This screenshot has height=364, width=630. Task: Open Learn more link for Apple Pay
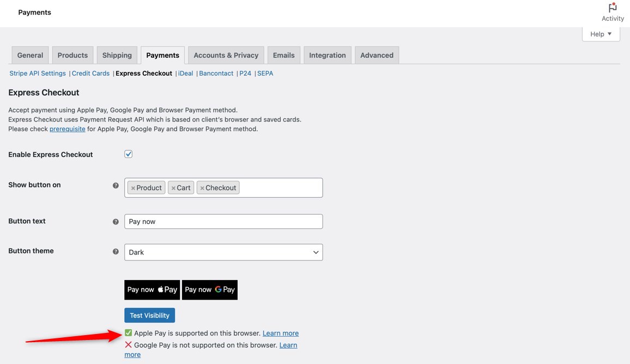281,333
